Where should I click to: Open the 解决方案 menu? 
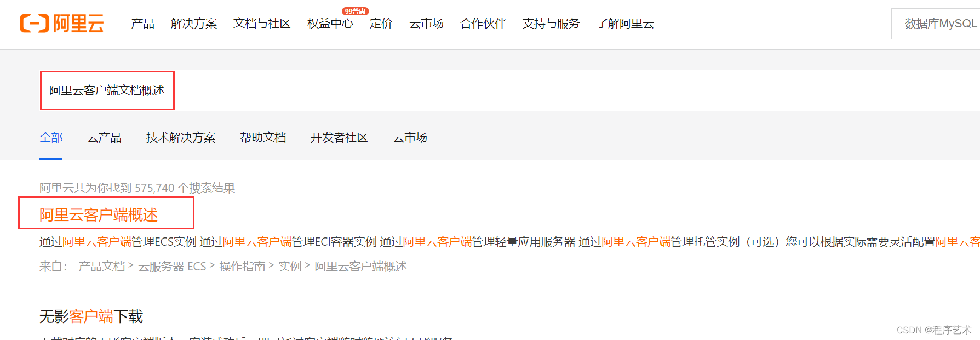(x=194, y=24)
